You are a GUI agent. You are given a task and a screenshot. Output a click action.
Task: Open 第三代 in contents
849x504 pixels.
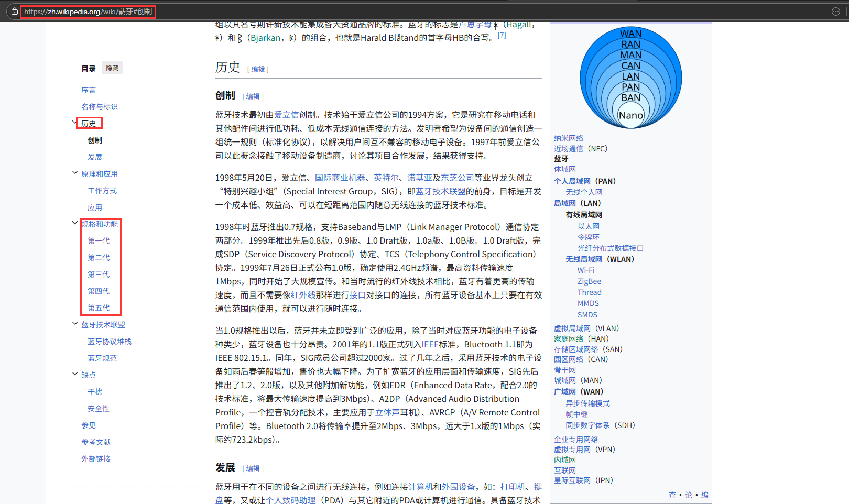coord(99,275)
